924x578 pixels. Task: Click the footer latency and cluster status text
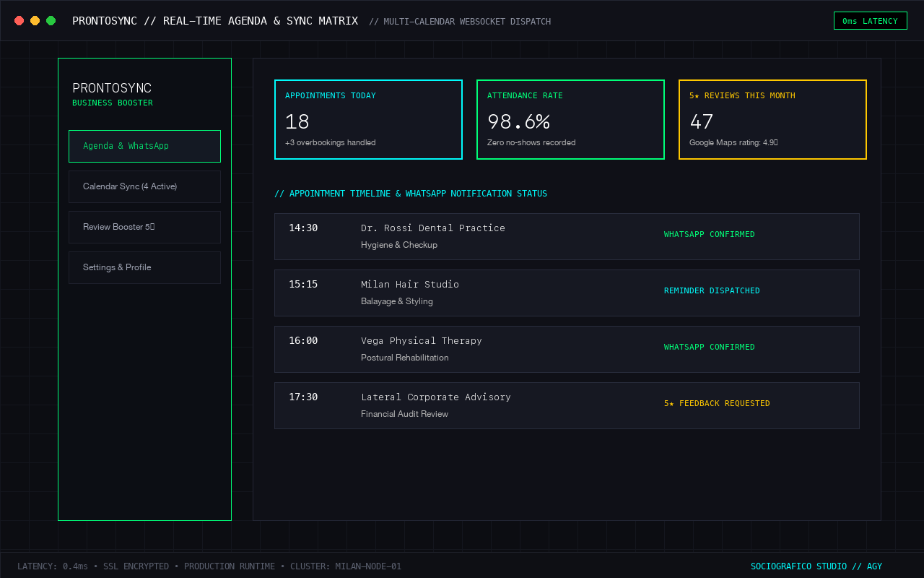tap(209, 566)
